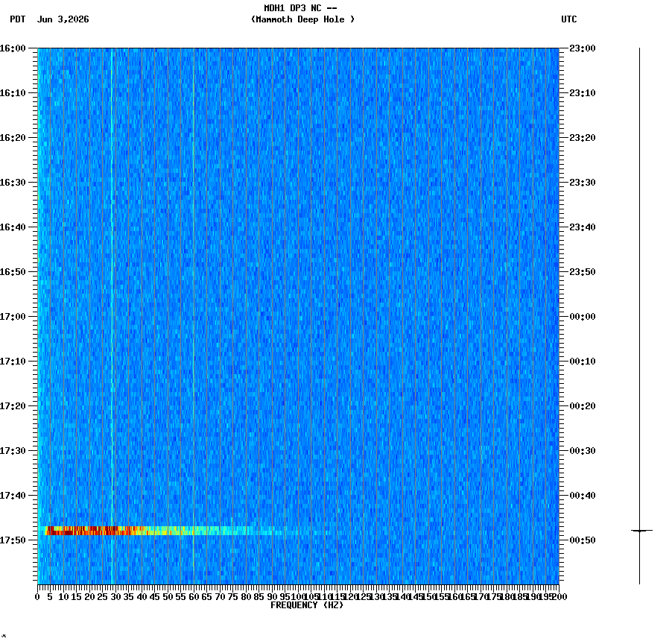This screenshot has height=644, width=672.
Task: Click the frequency axis label '70'
Action: pos(221,597)
